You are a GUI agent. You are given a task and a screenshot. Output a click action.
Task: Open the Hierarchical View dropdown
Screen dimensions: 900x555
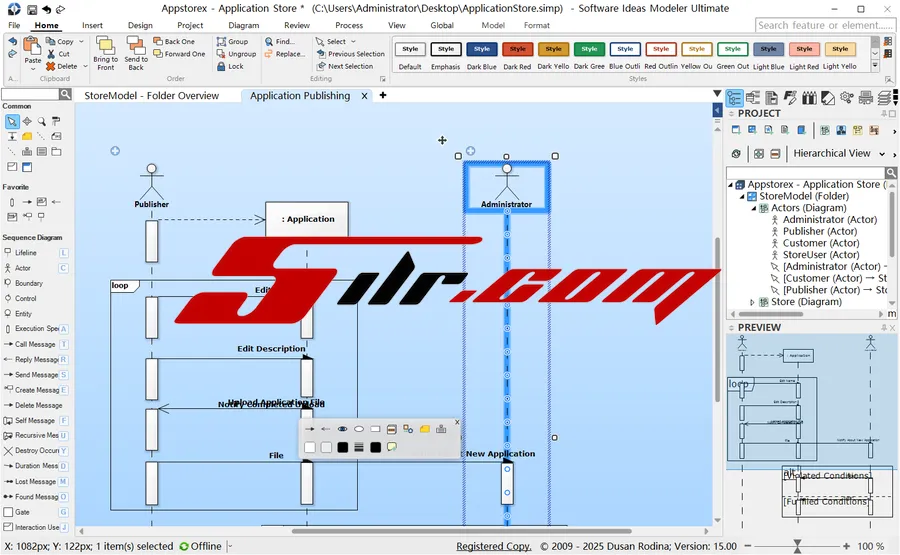pyautogui.click(x=882, y=154)
